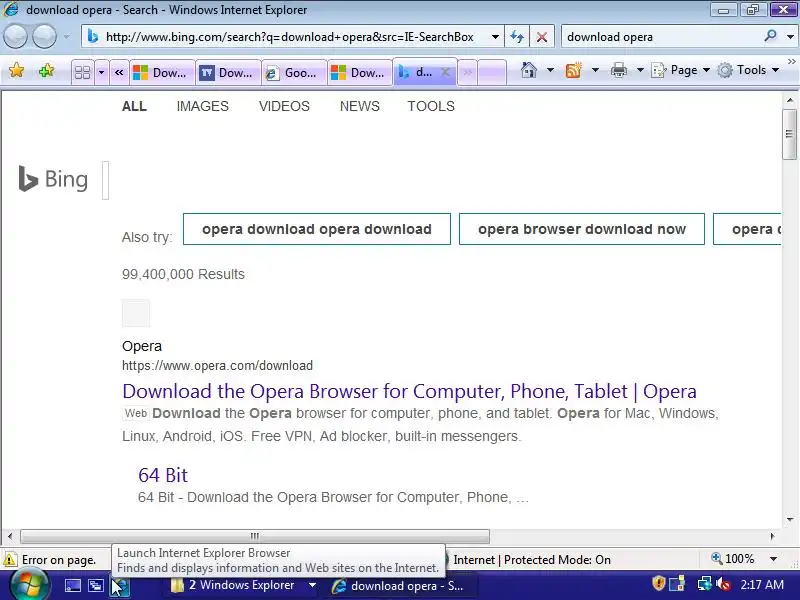Open the Quick Tabs grid icon
800x600 pixels.
pos(82,72)
